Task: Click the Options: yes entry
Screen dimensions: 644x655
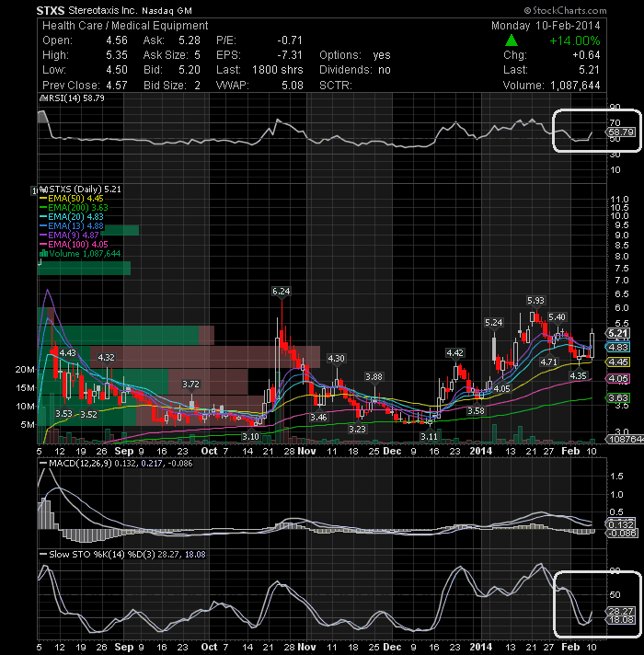Action: (355, 54)
